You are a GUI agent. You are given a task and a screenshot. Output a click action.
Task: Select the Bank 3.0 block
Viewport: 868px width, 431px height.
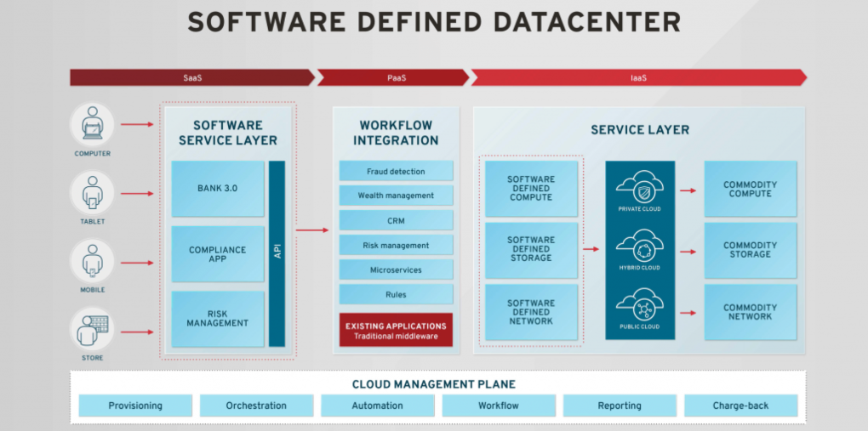[218, 189]
